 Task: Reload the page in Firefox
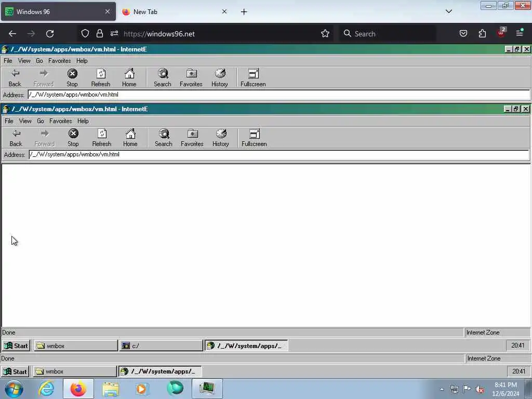click(x=50, y=34)
